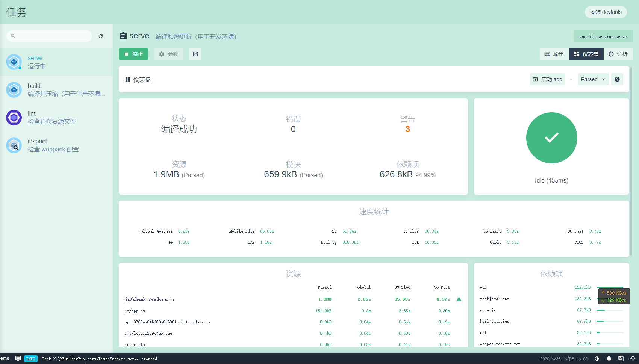Click the js/app.js asset row

[x=293, y=311]
